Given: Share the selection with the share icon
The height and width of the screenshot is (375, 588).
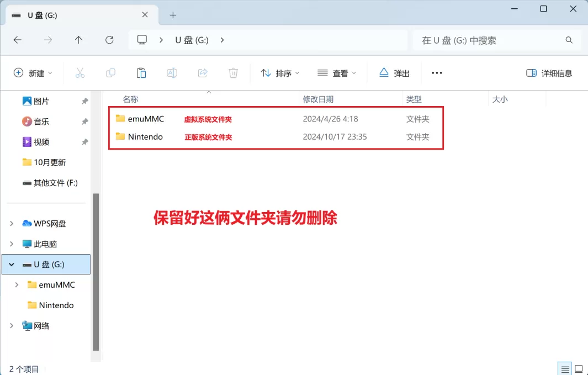Looking at the screenshot, I should [x=202, y=72].
